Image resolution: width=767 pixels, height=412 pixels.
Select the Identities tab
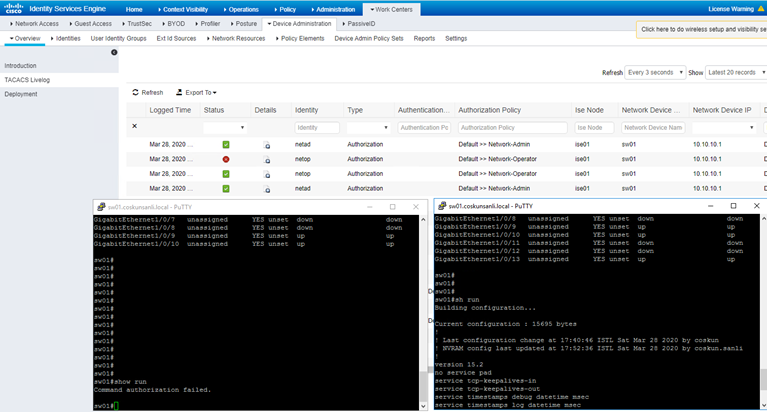[x=66, y=38]
